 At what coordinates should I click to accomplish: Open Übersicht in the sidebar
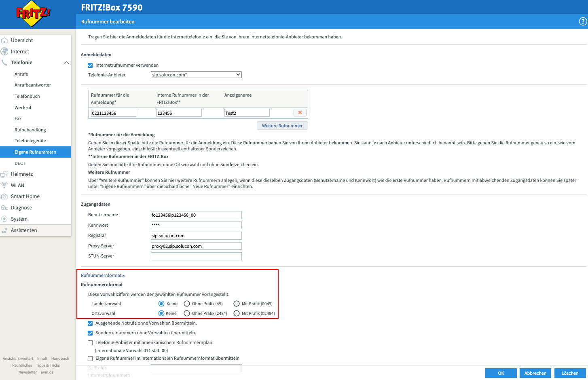pos(22,40)
